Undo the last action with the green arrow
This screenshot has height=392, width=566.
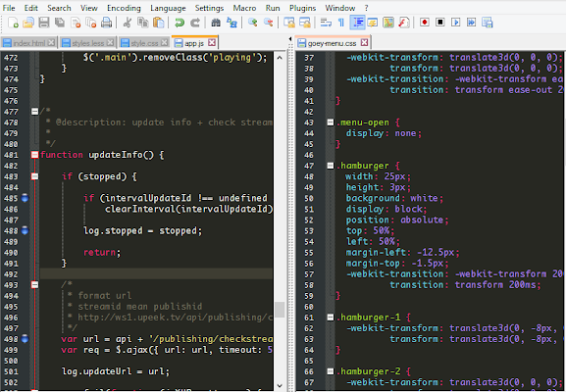(180, 23)
